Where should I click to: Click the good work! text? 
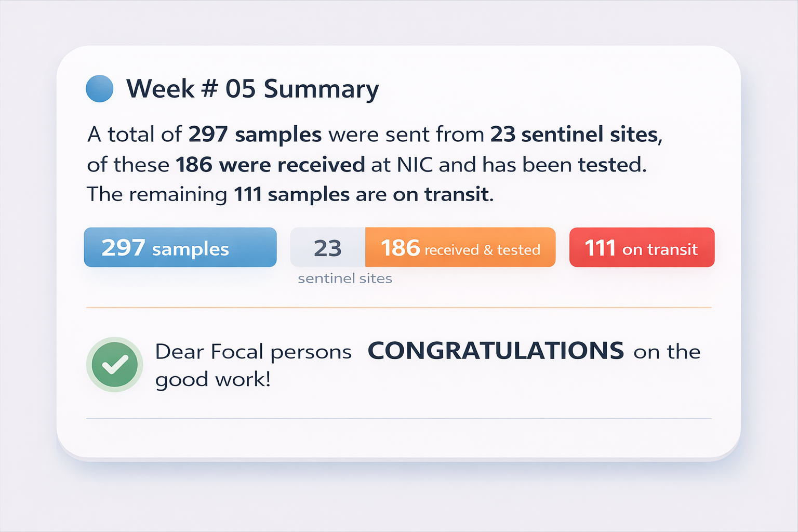click(213, 380)
